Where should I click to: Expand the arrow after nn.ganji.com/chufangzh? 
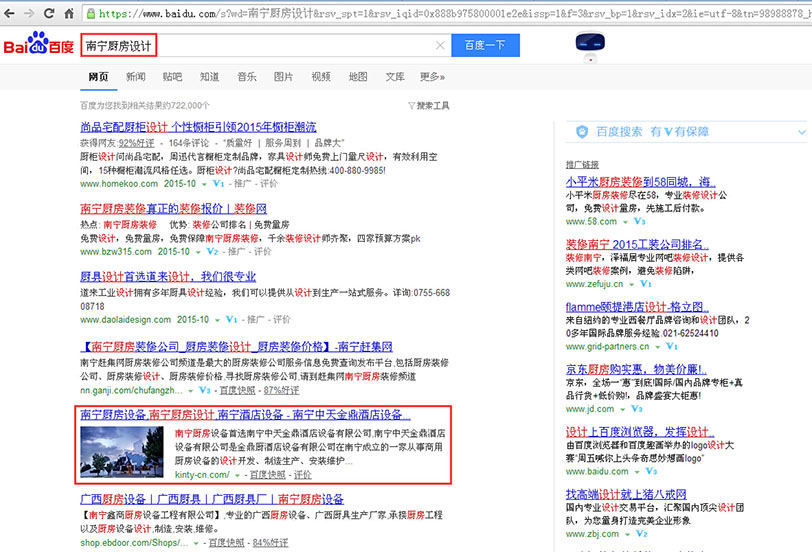191,390
